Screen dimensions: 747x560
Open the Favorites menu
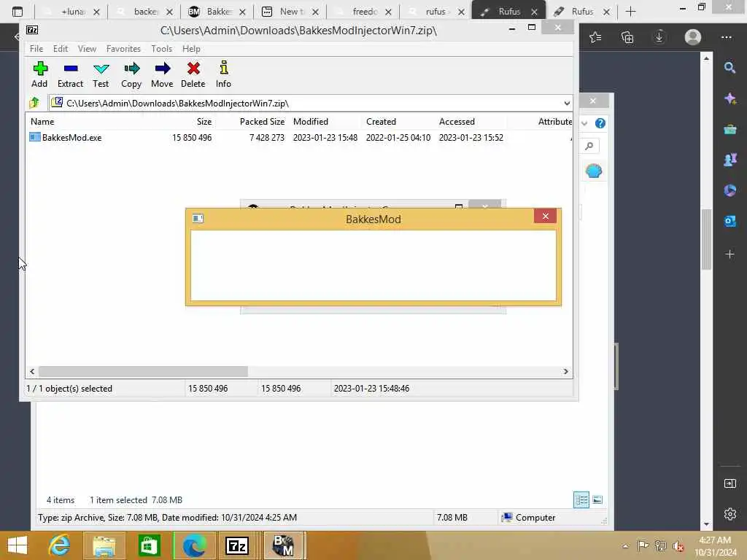[x=123, y=49]
